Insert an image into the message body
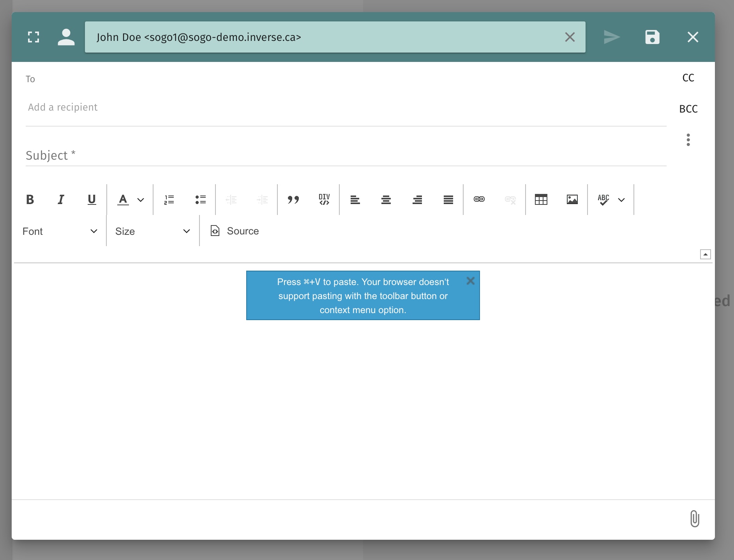Screen dimensions: 734x560 [572, 199]
